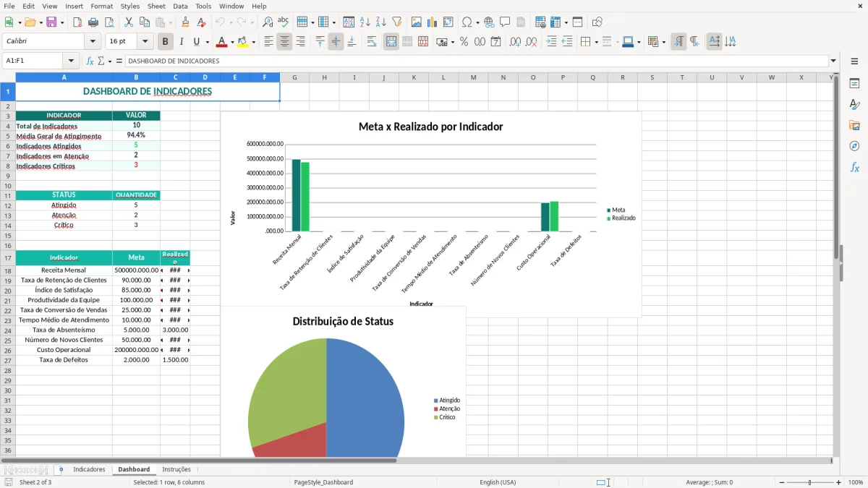Run the Spelling check icon
This screenshot has height=488, width=868.
click(284, 22)
